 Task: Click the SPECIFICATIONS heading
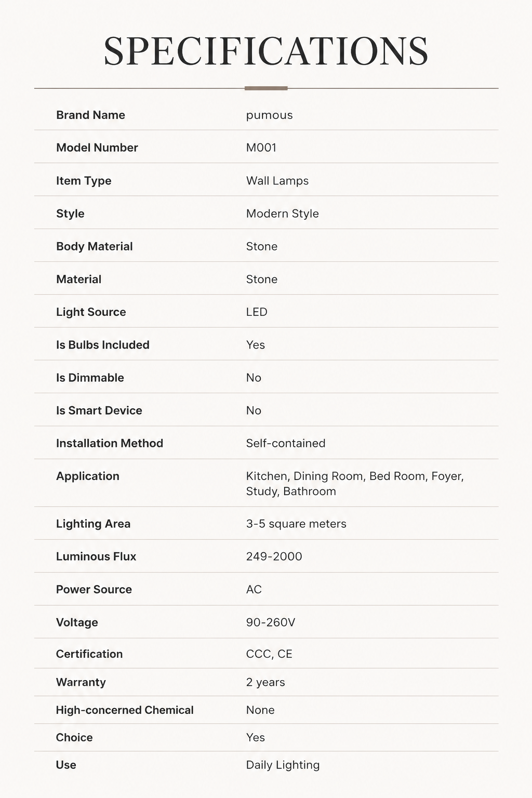pyautogui.click(x=266, y=51)
